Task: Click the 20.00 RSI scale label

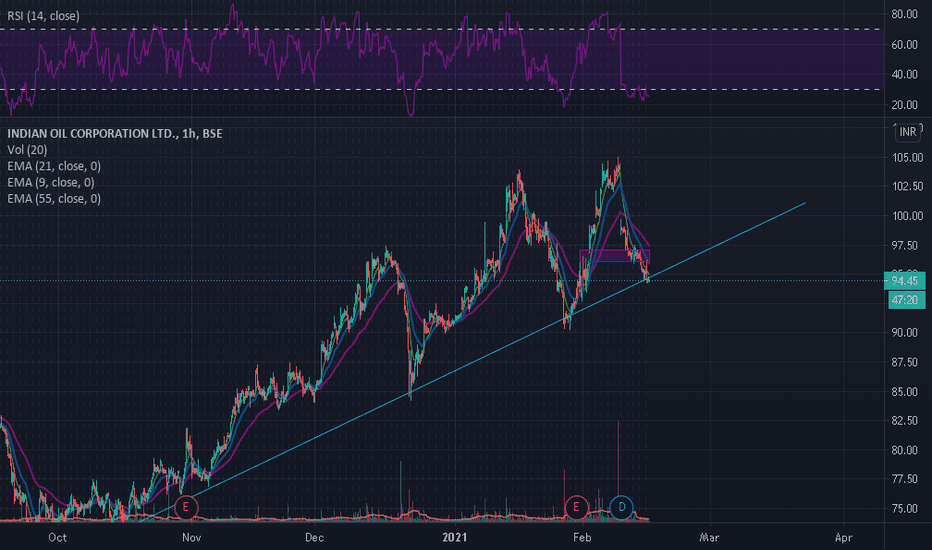Action: point(904,105)
